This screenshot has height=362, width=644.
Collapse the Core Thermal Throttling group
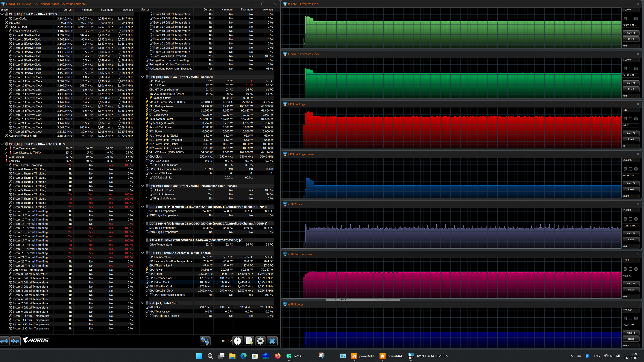pyautogui.click(x=6, y=165)
